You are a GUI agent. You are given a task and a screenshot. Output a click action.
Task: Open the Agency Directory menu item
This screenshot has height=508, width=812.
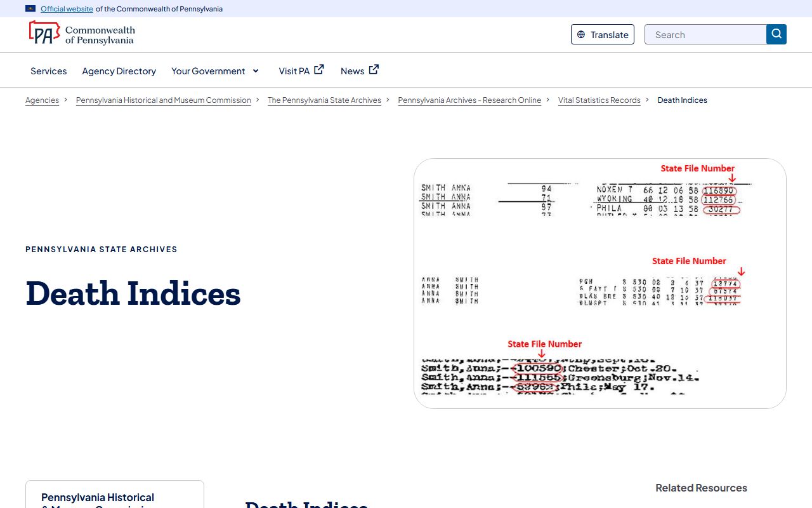click(119, 71)
